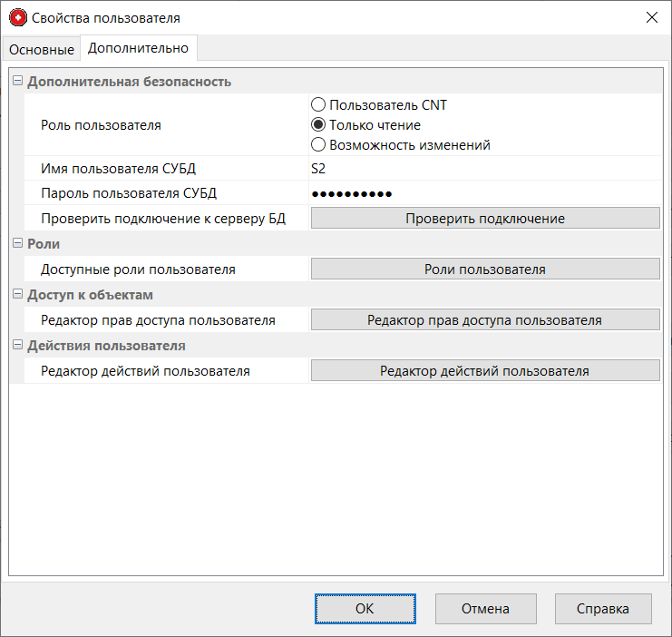Focus the masked СУБД password field
This screenshot has width=672, height=637.
tap(484, 193)
